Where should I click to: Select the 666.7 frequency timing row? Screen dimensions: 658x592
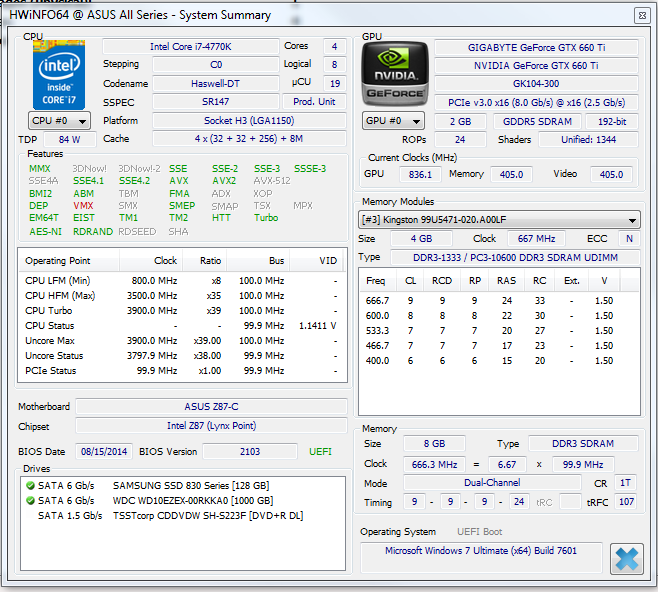[499, 301]
